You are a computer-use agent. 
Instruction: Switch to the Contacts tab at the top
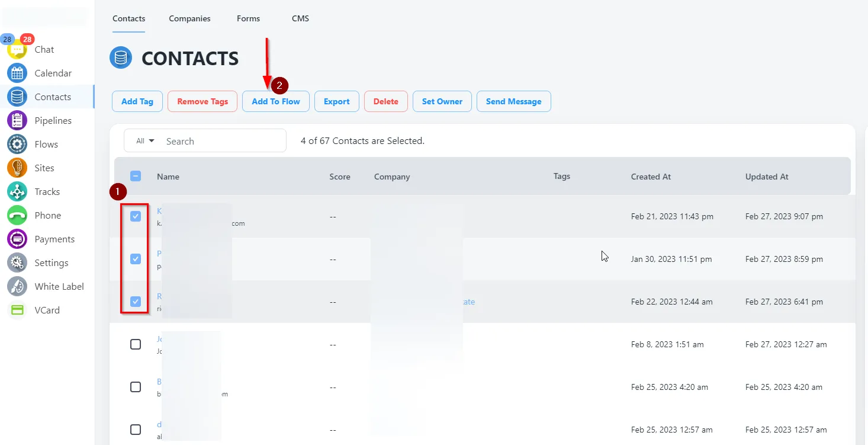tap(129, 18)
